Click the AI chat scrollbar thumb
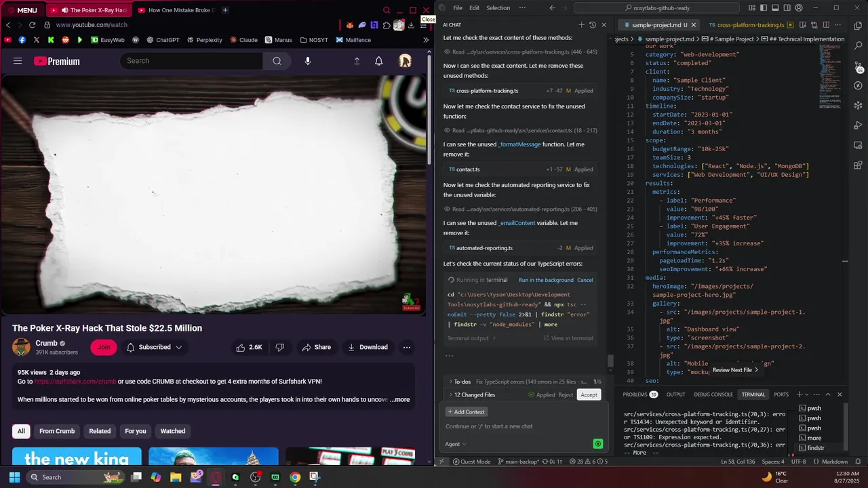 [610, 361]
